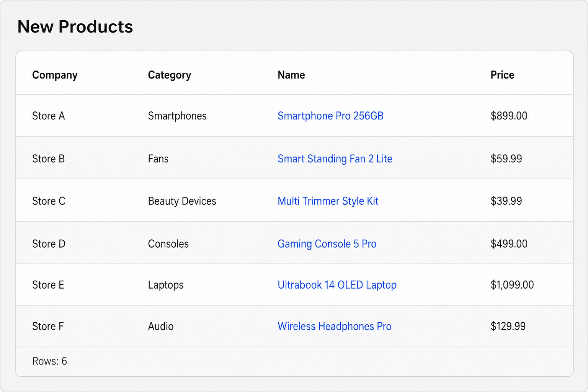
Task: Click the Name column header
Action: click(x=291, y=75)
